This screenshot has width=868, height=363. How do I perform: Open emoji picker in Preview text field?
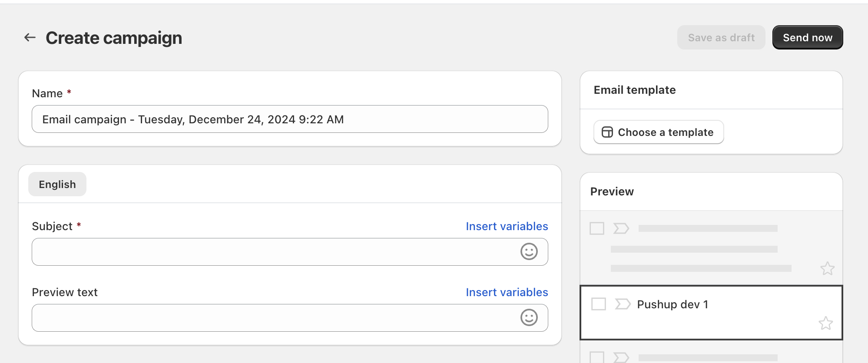pos(529,317)
